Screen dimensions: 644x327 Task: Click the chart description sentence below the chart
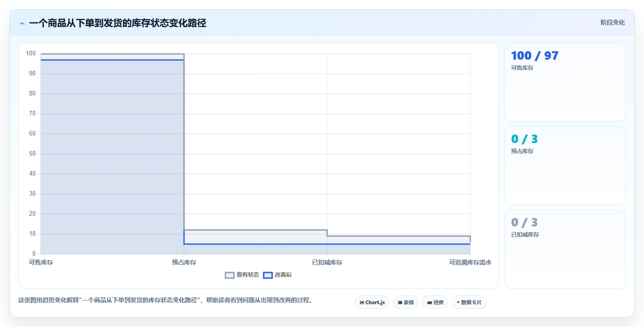click(165, 300)
